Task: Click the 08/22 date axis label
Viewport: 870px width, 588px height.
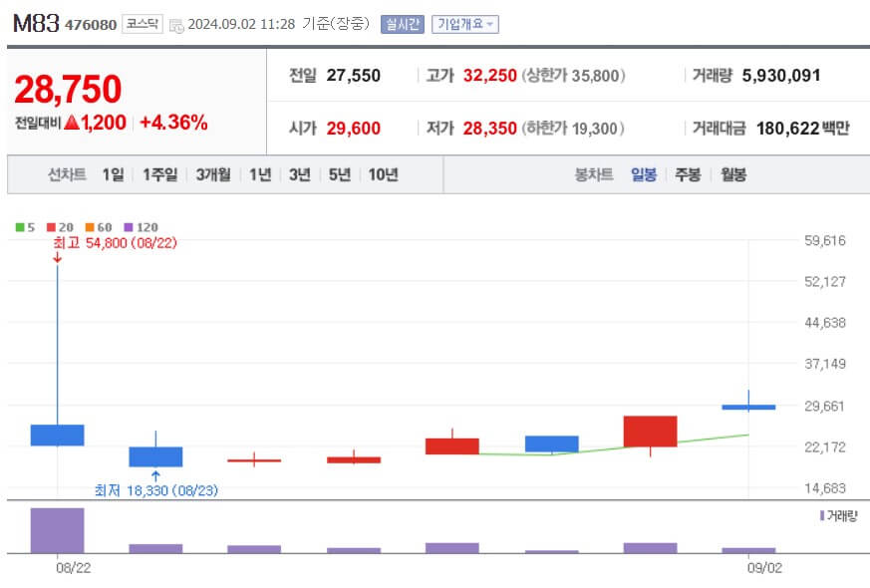Action: tap(73, 568)
